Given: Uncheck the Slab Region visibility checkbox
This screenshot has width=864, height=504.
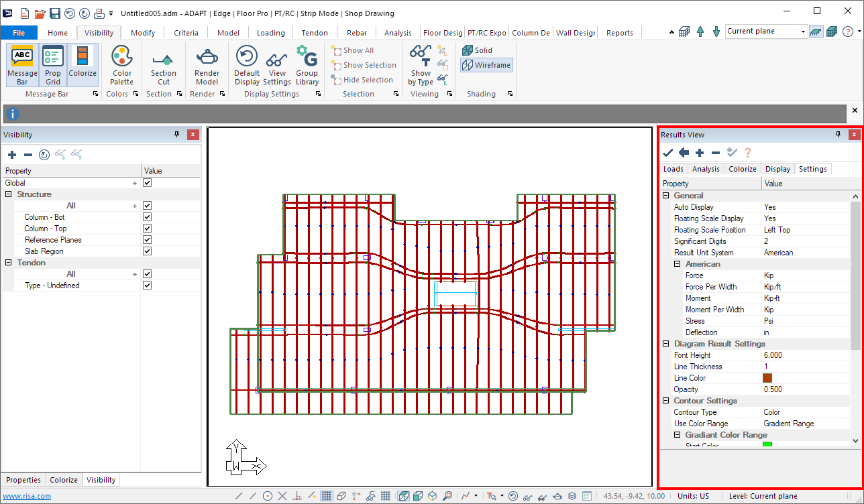Looking at the screenshot, I should [x=148, y=251].
